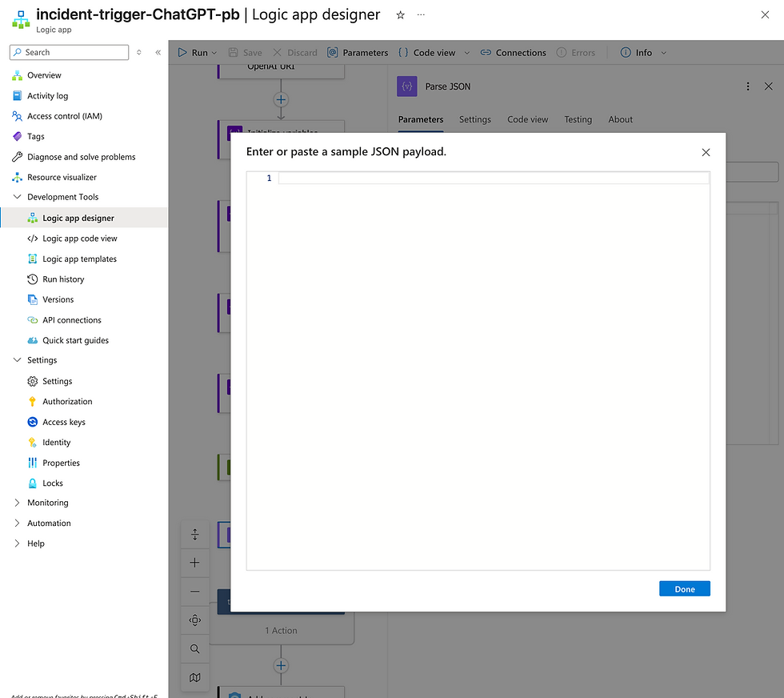Add action via plus below 1 Action

(x=281, y=666)
